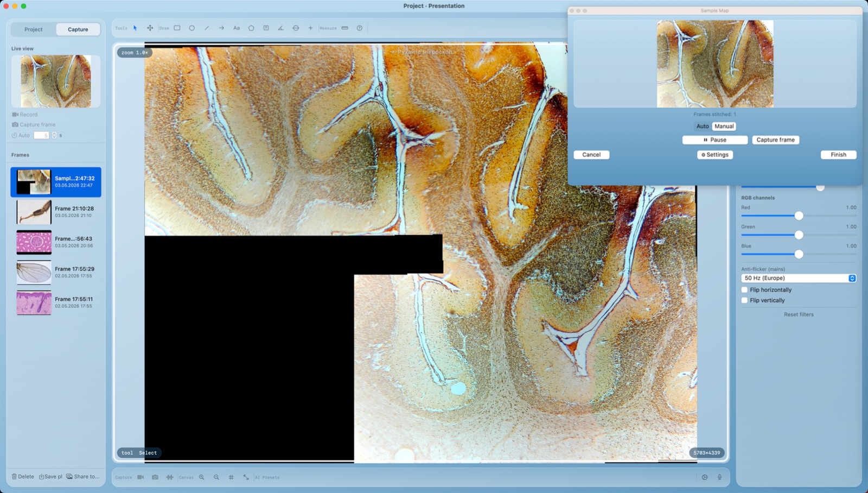Select the arrow pointer tool
This screenshot has height=493, width=868.
click(135, 28)
